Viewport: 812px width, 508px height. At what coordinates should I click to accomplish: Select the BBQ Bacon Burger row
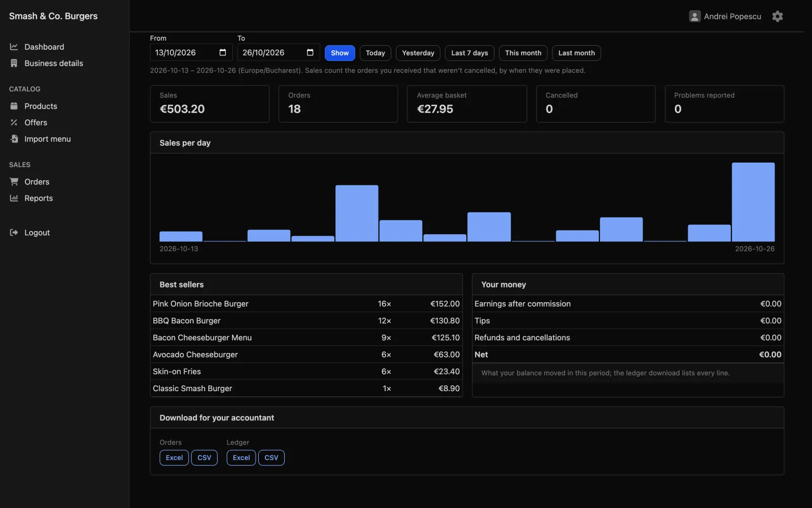(x=306, y=321)
